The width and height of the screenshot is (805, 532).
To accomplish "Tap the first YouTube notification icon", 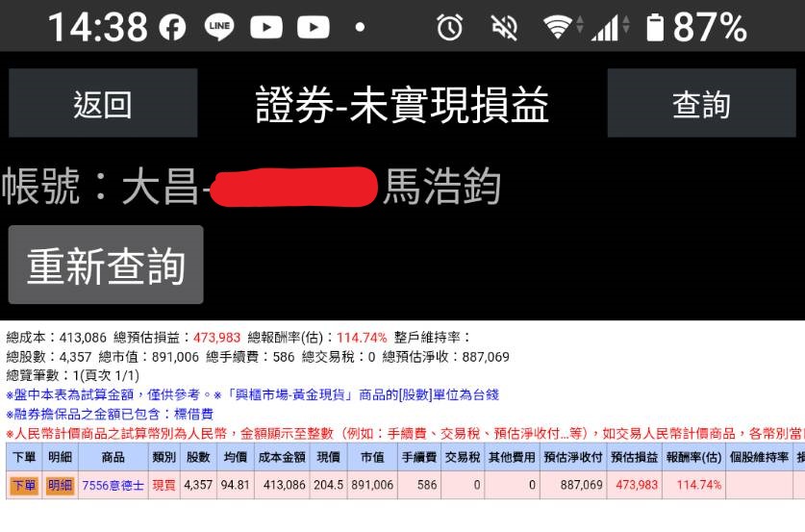I will pos(266,27).
